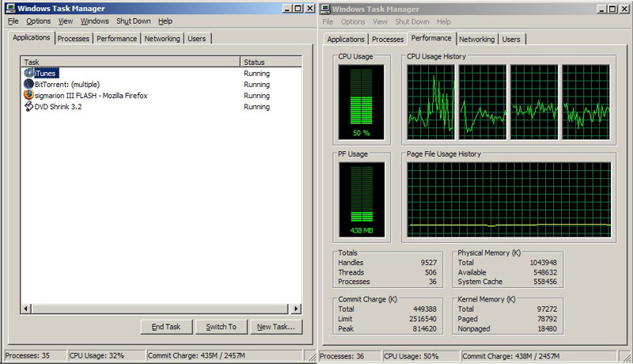Switch to Users tab in right window

(x=511, y=40)
